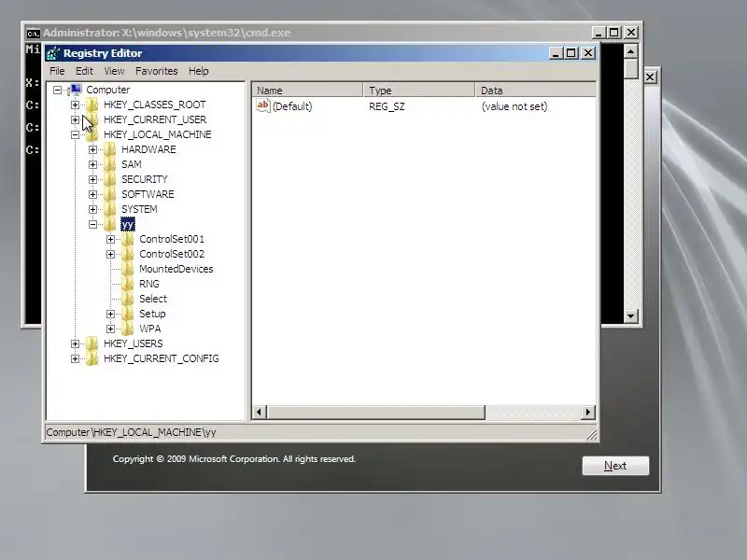Screen dimensions: 747x560
Task: Click the SAM folder icon
Action: click(109, 164)
